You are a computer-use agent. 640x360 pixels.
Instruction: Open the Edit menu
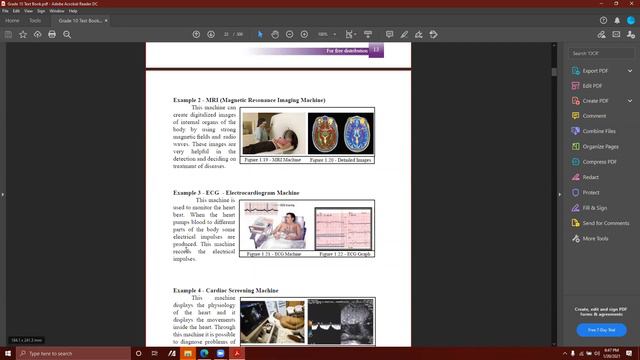click(x=16, y=11)
